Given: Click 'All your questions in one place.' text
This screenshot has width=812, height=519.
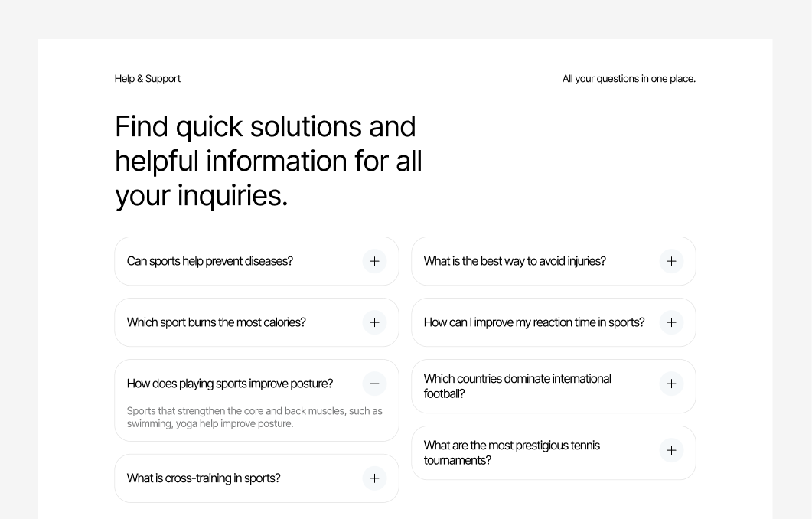Looking at the screenshot, I should pyautogui.click(x=629, y=78).
